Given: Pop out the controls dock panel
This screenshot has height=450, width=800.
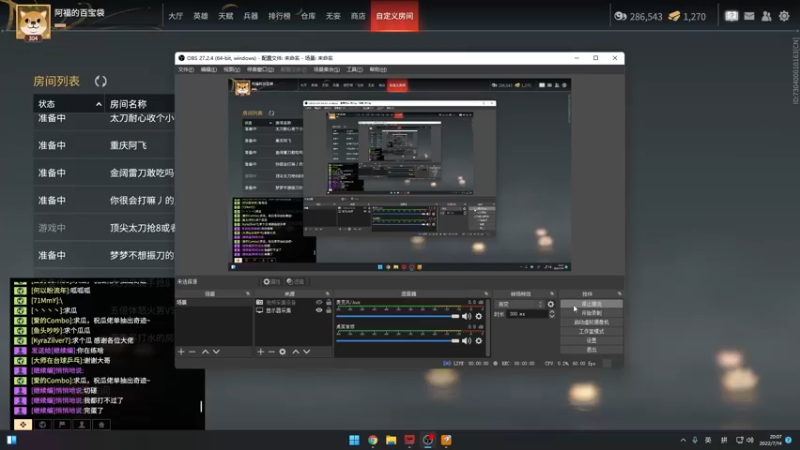Looking at the screenshot, I should click(619, 294).
